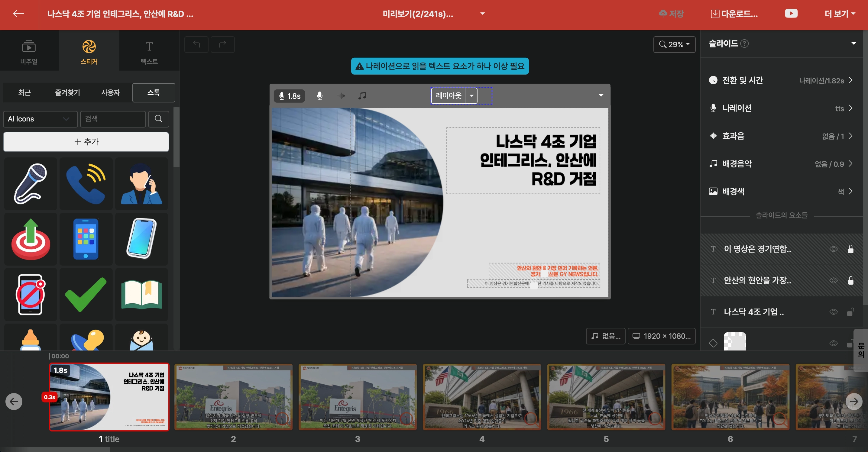Add the green checkmark sticker

point(86,294)
